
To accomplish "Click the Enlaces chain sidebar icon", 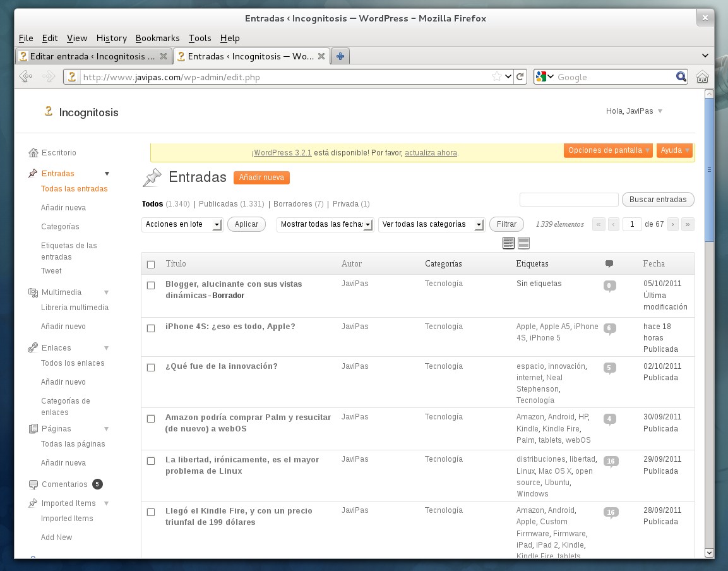I will tap(32, 347).
